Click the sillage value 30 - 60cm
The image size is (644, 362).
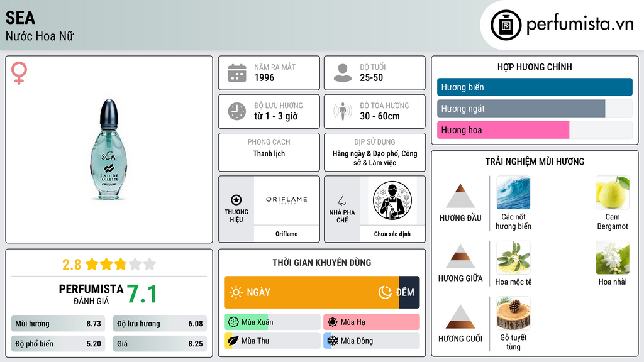point(379,116)
